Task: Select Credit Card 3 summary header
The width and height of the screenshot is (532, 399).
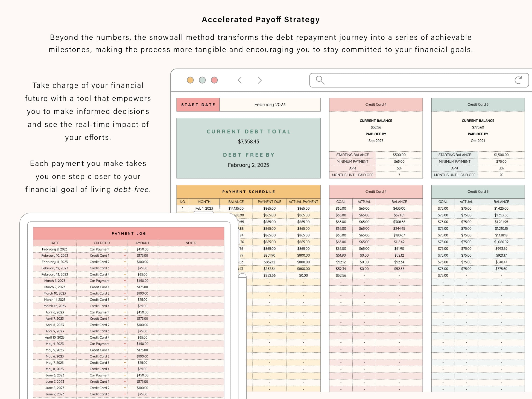Action: pos(478,104)
